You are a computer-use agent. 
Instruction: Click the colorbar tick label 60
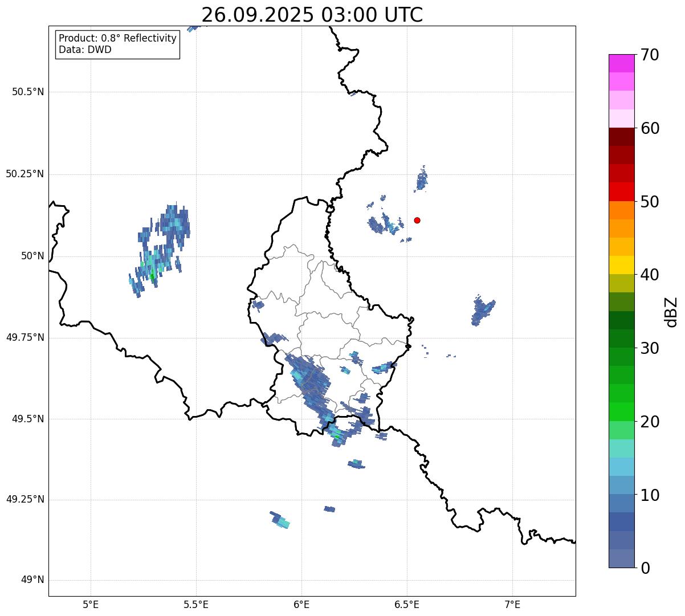coord(650,128)
